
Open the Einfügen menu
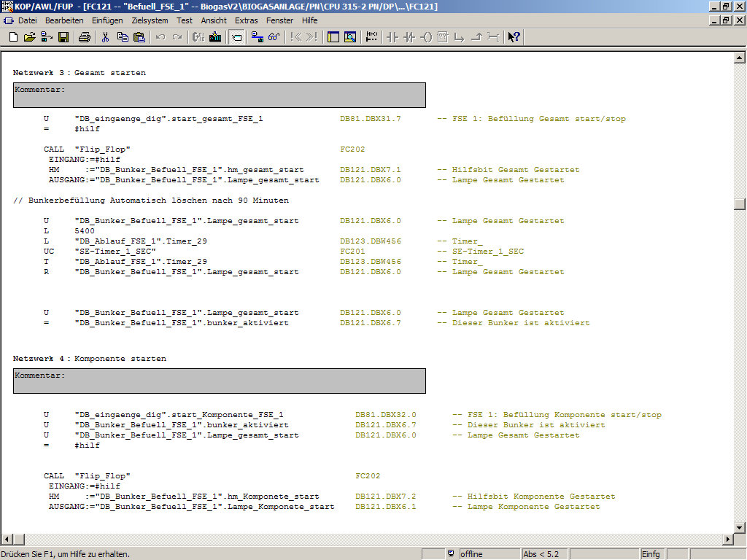(107, 20)
